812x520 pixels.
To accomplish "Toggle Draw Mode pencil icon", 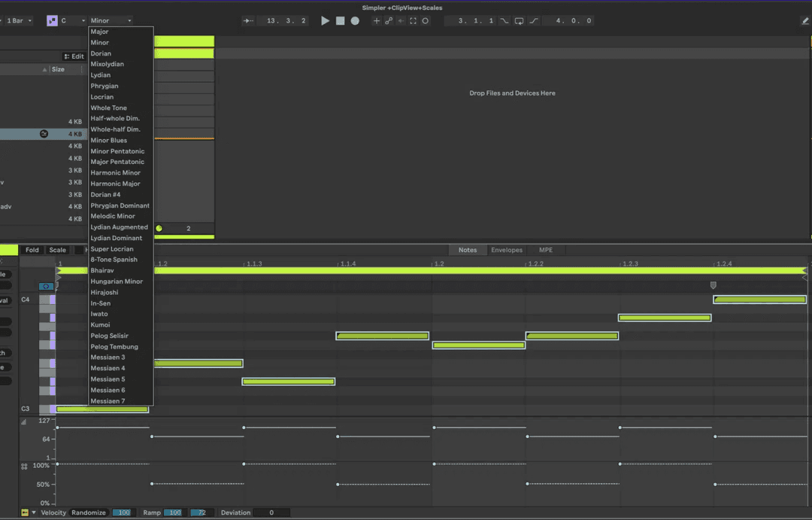I will click(804, 21).
